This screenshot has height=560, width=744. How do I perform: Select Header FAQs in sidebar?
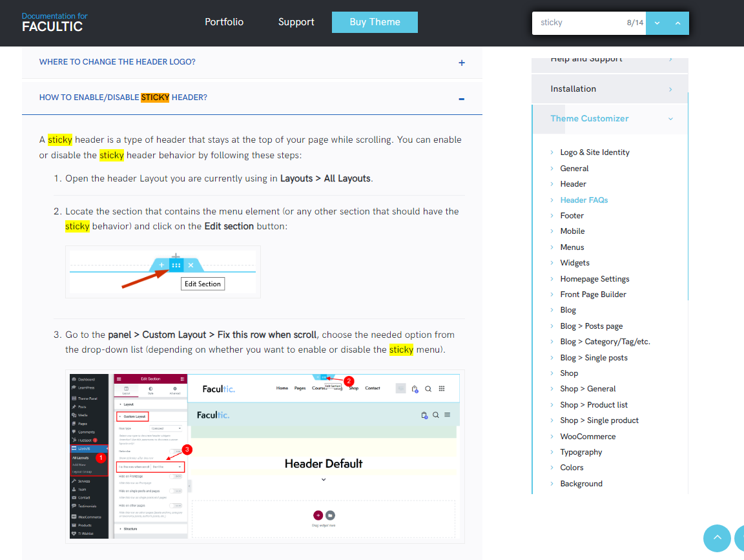584,200
